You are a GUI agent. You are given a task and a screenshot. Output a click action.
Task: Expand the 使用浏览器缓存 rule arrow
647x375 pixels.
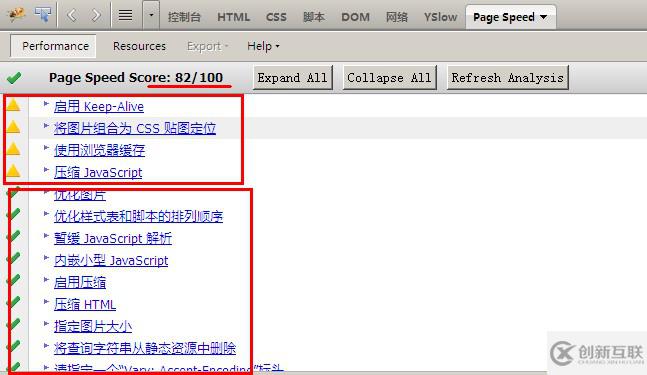point(46,148)
